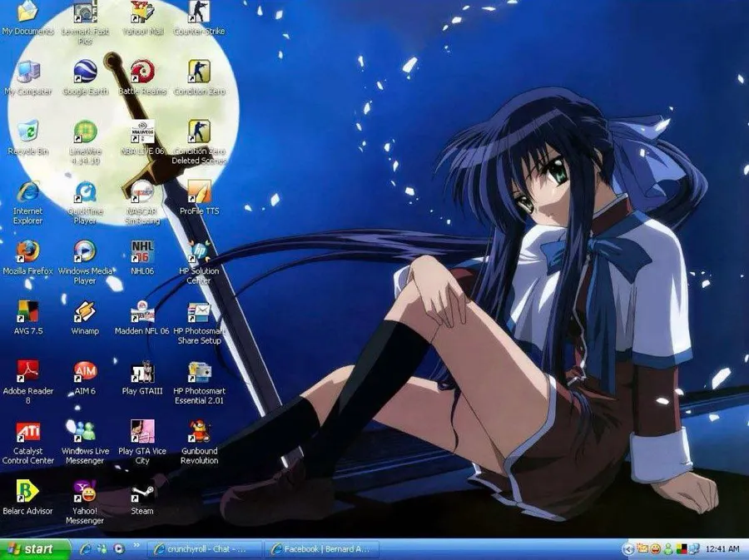Click the ProFile TTS shortcut
The height and width of the screenshot is (560, 749).
199,198
